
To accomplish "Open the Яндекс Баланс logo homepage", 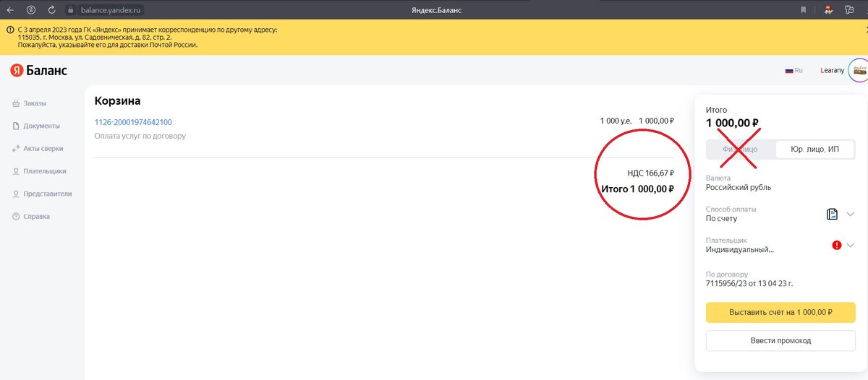I will (38, 70).
